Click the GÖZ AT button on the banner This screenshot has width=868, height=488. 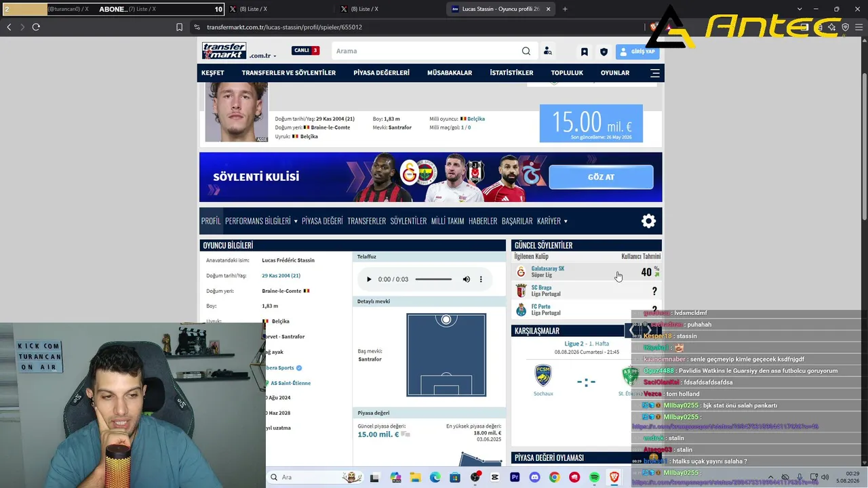[601, 177]
